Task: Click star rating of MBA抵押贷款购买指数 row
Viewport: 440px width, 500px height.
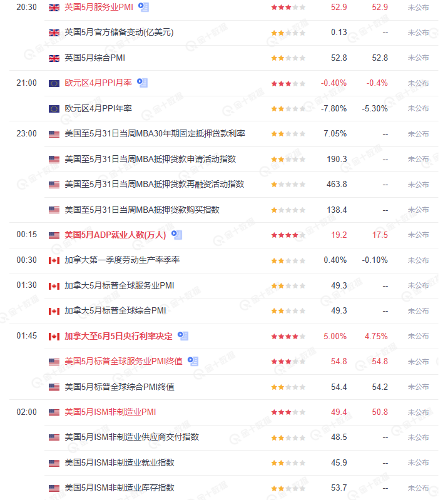Action: pyautogui.click(x=288, y=210)
